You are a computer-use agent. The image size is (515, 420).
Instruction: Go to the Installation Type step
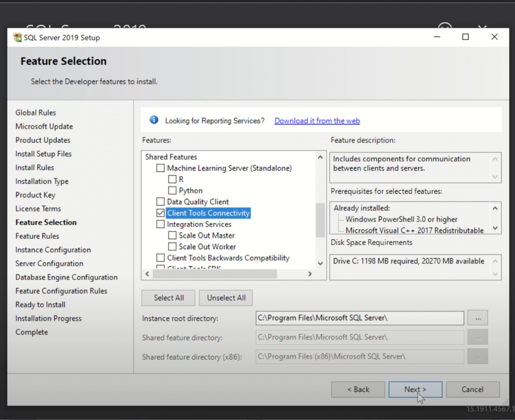(42, 181)
